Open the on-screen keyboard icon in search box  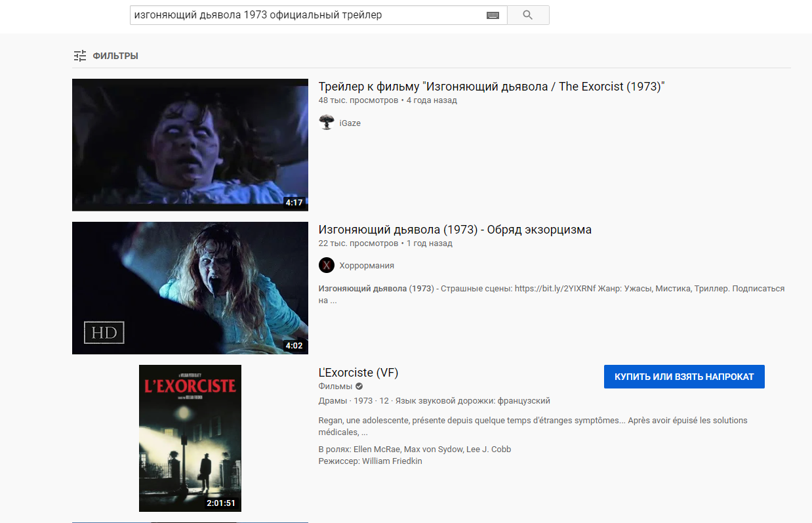[x=493, y=15]
